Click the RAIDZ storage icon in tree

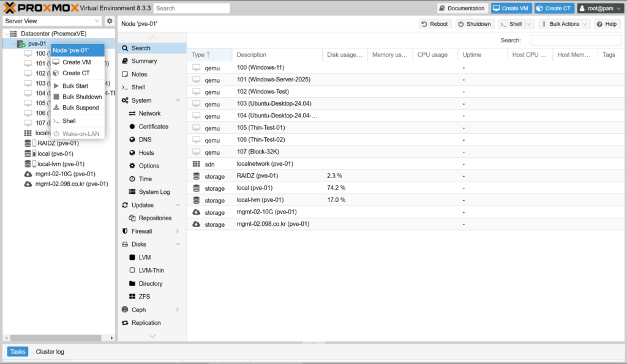(28, 143)
